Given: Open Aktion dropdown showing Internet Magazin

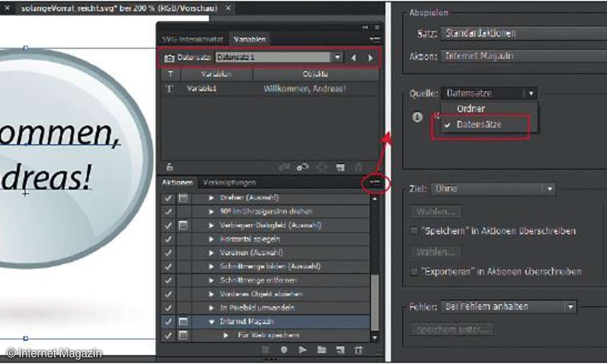Looking at the screenshot, I should 524,56.
